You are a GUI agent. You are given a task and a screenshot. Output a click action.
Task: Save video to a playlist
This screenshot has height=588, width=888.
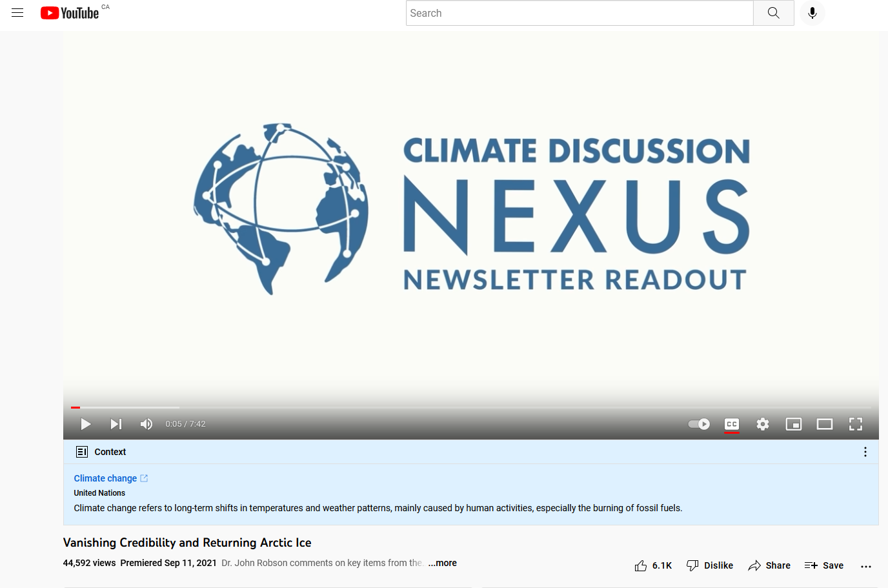pyautogui.click(x=824, y=565)
